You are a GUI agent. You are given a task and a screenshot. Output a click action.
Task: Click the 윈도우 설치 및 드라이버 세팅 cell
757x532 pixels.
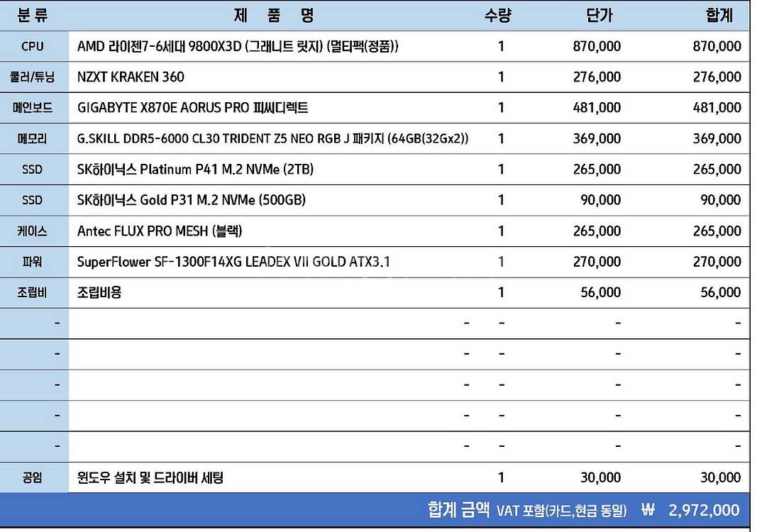tap(150, 477)
